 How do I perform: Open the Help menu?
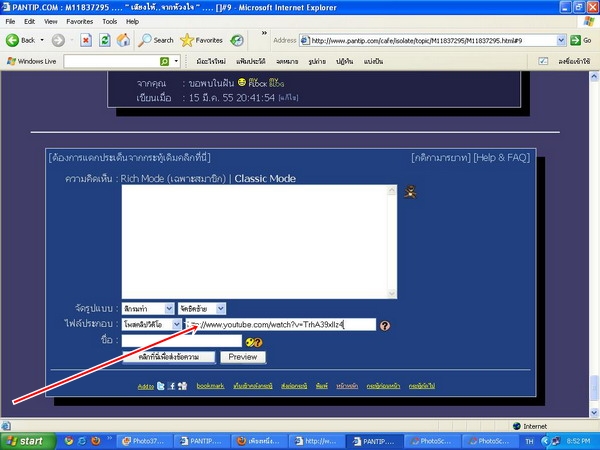132,21
